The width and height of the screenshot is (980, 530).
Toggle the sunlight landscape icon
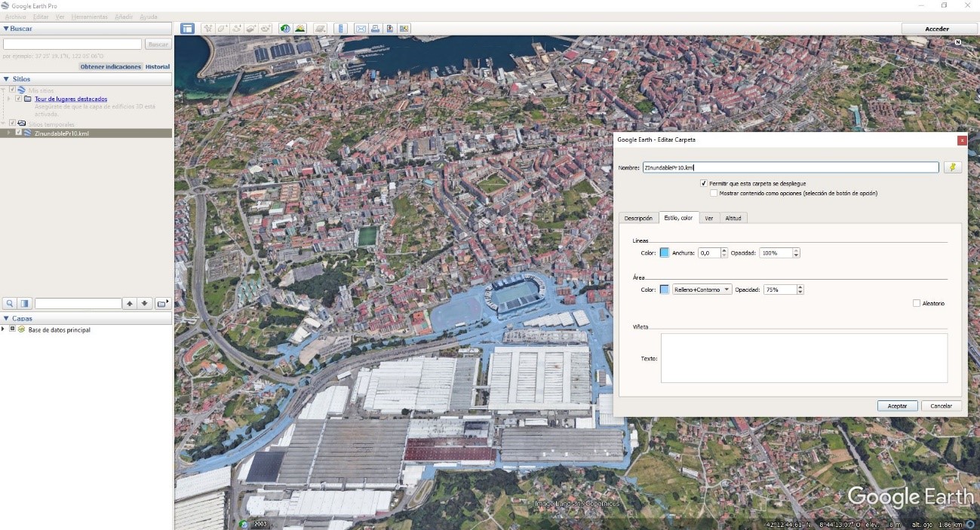300,29
